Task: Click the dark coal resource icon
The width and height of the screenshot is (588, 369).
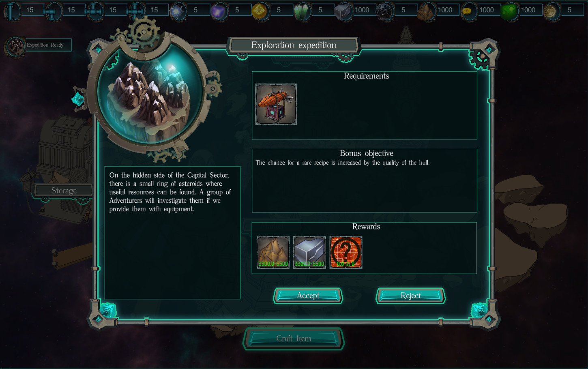Action: pyautogui.click(x=385, y=11)
